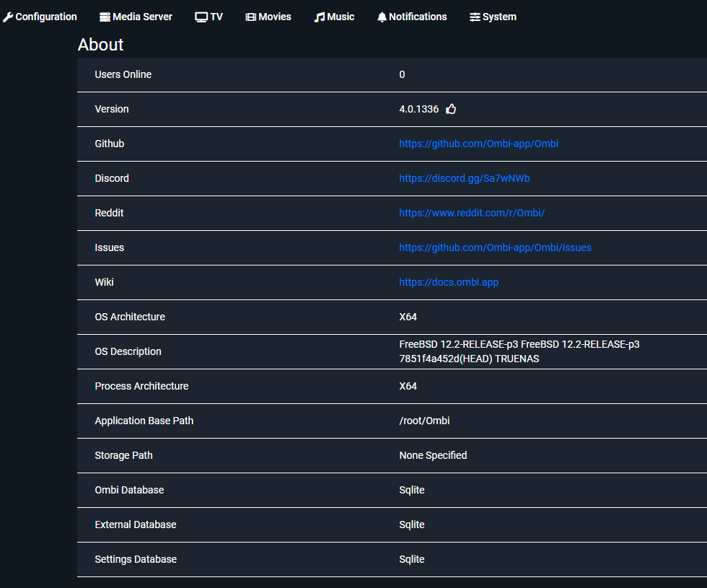
Task: Select the FreeBSD 12.2-RELEASE-p3 description text
Action: 519,351
